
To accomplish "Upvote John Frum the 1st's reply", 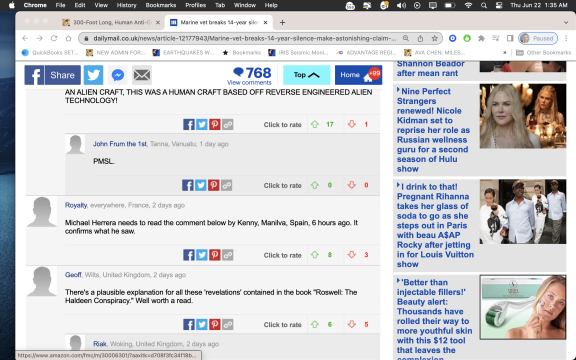I will click(315, 185).
